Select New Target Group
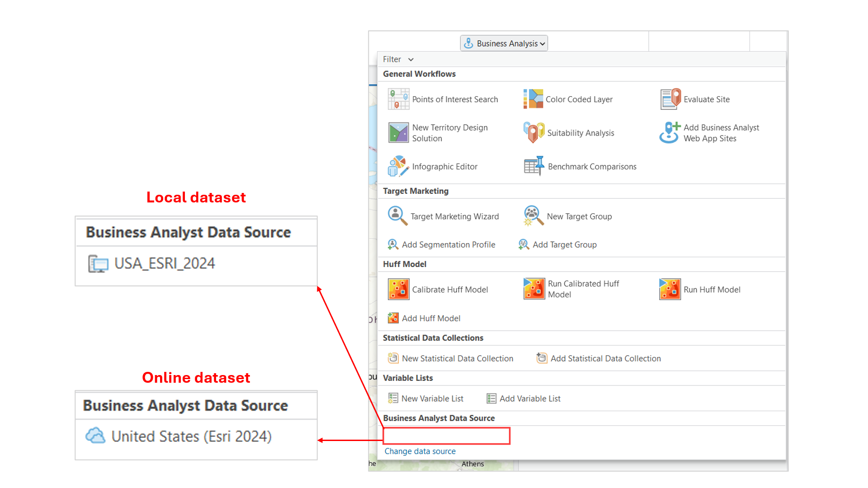 [579, 216]
